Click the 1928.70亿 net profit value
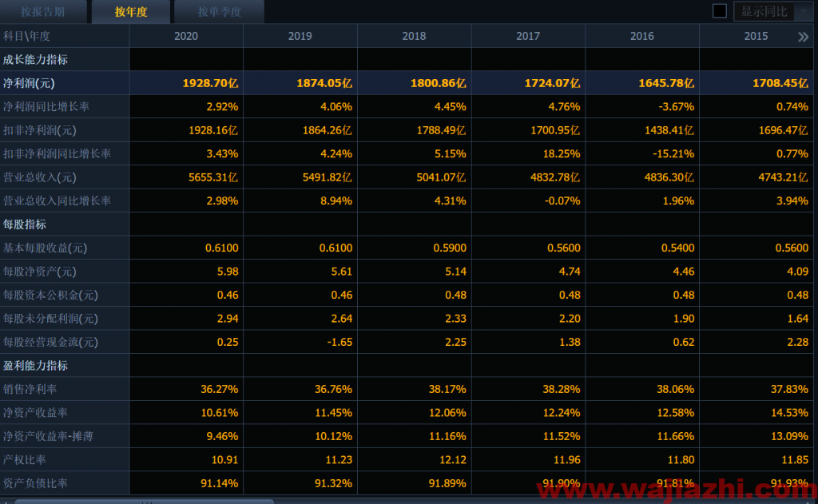This screenshot has width=818, height=504. pyautogui.click(x=210, y=83)
